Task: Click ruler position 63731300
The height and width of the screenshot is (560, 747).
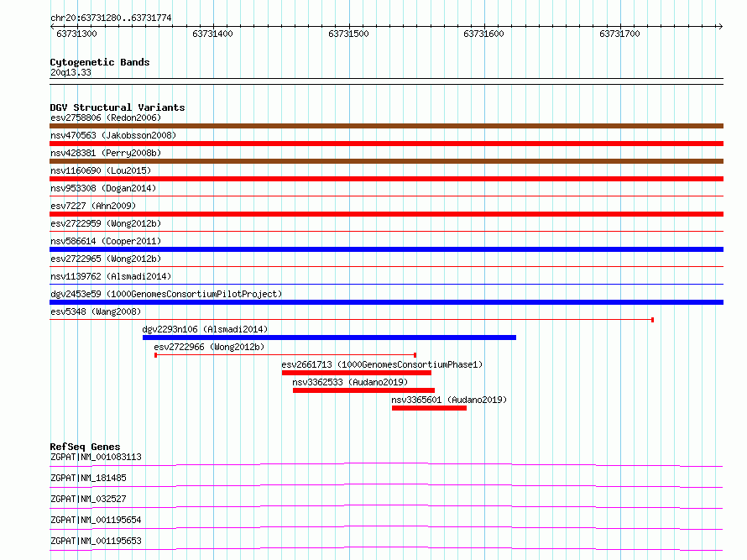Action: click(x=76, y=34)
